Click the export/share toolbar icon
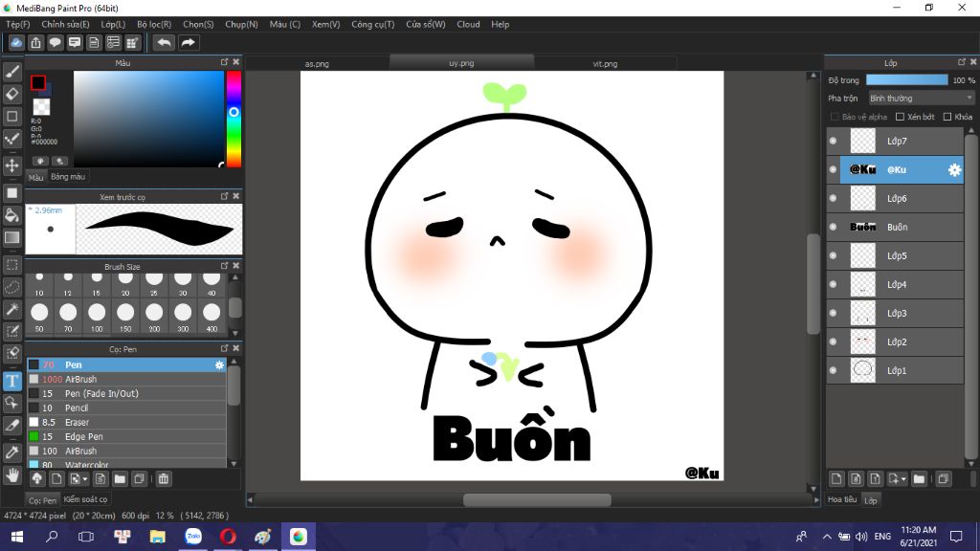 [x=35, y=42]
